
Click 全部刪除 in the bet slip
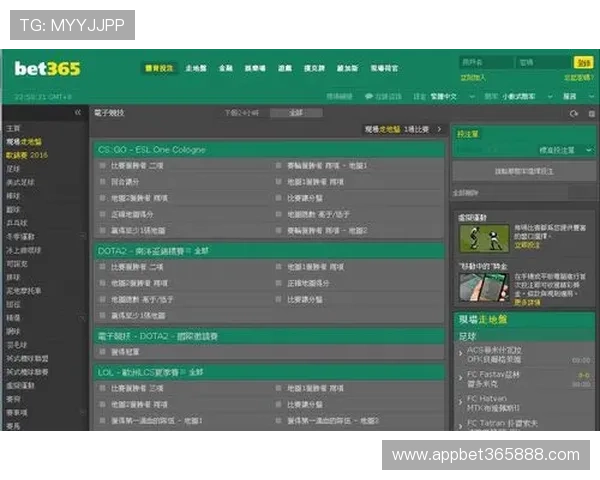pos(465,193)
